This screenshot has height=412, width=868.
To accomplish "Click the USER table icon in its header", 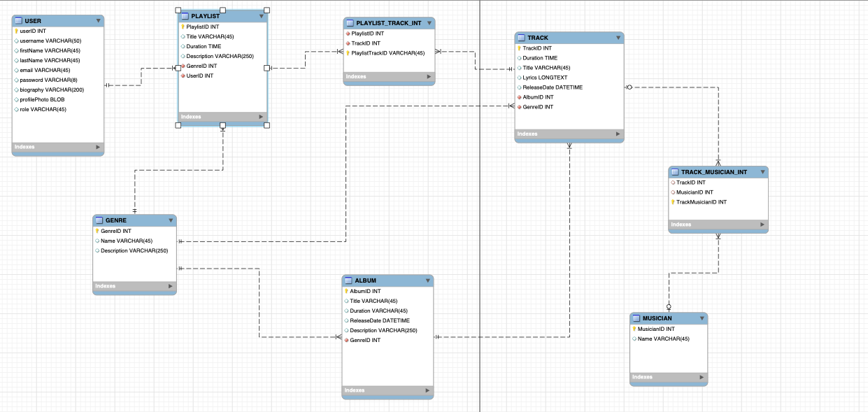I will (19, 21).
